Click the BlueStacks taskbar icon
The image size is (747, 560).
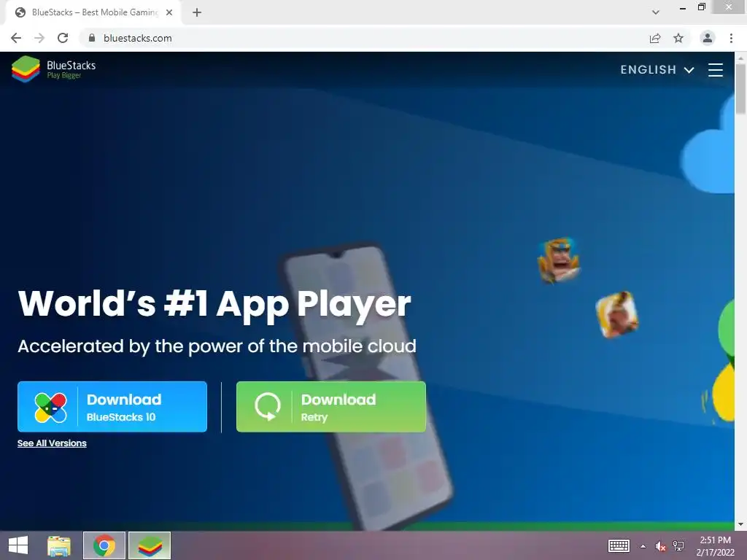click(150, 545)
